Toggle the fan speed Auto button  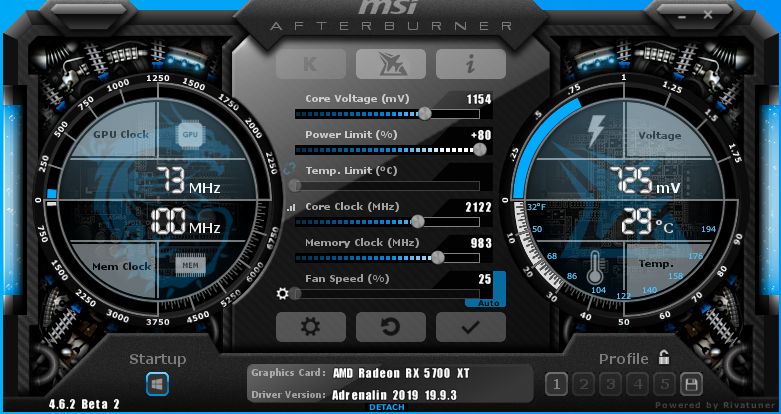pyautogui.click(x=489, y=303)
